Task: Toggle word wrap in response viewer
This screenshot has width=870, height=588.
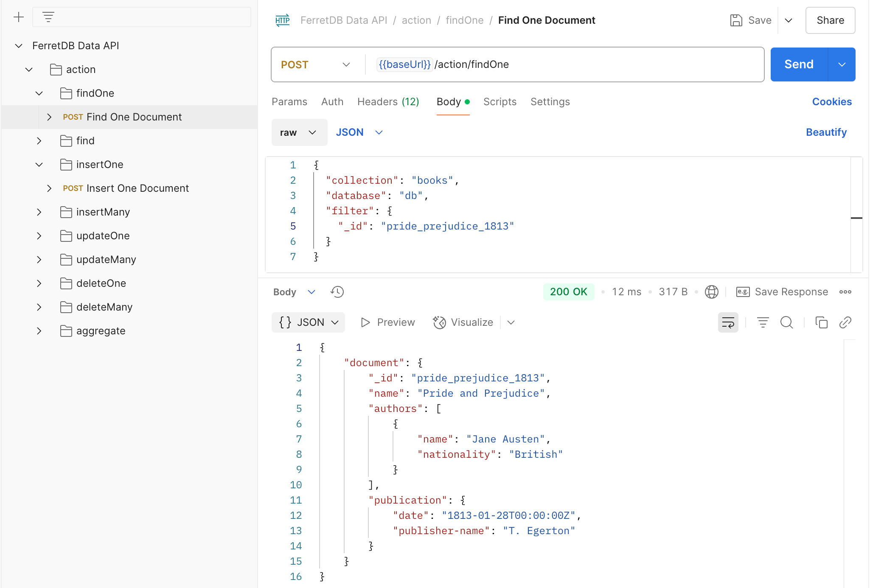Action: pos(728,322)
